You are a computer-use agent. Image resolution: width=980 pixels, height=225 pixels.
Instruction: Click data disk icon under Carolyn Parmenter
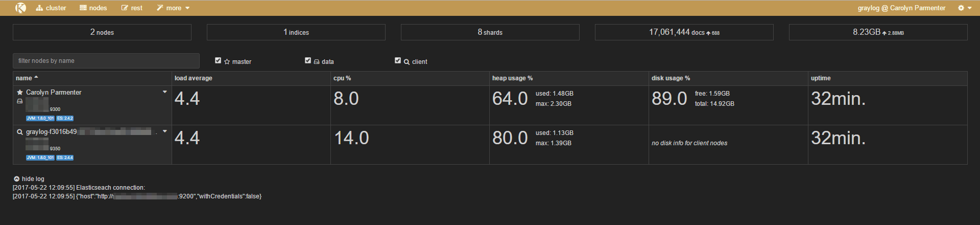pos(20,101)
